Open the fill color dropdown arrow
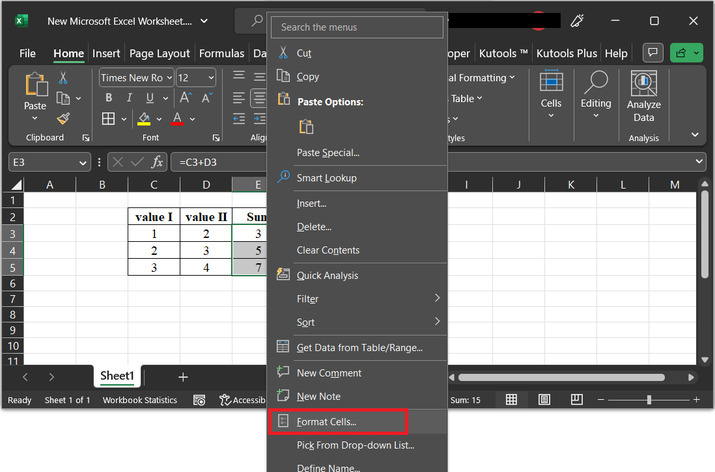The height and width of the screenshot is (472, 715). (159, 119)
